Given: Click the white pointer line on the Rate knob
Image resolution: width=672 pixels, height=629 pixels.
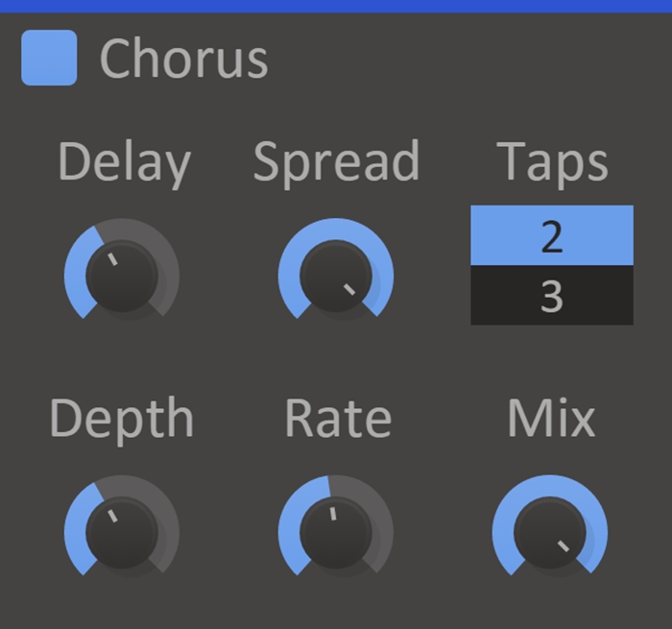Looking at the screenshot, I should click(x=333, y=514).
